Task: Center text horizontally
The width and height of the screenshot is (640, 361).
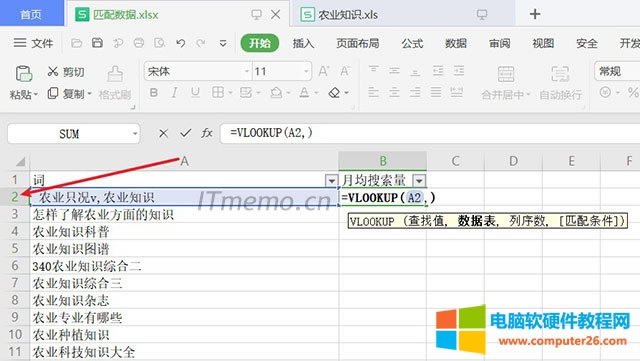Action: 394,93
